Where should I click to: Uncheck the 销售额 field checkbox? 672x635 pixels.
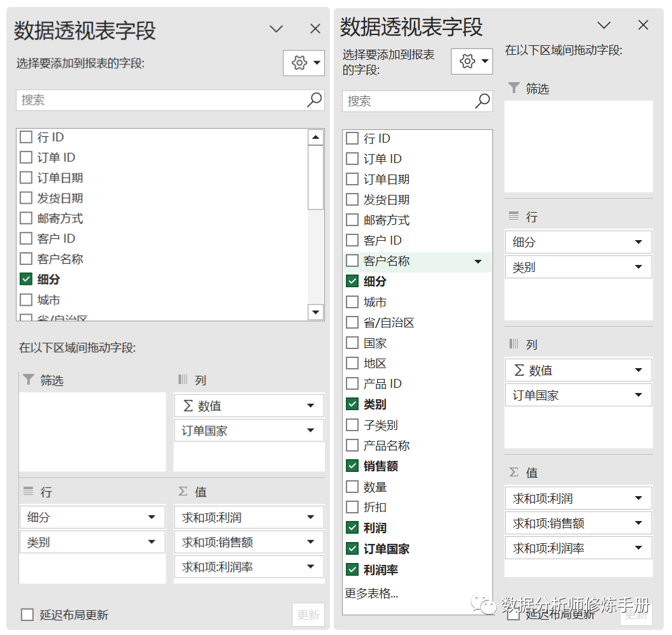(352, 466)
